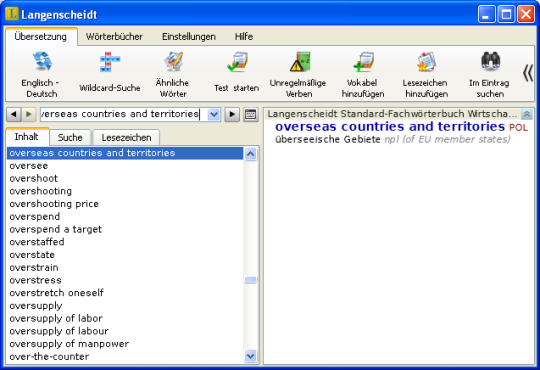Start translation with the black play arrow
The image size is (540, 370).
point(232,114)
